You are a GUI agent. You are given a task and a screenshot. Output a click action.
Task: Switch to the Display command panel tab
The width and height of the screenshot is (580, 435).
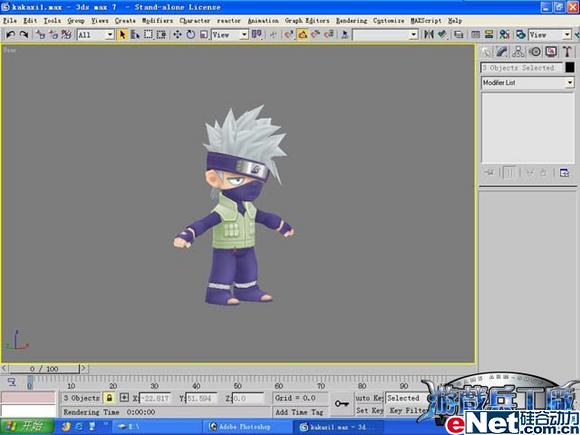point(551,52)
